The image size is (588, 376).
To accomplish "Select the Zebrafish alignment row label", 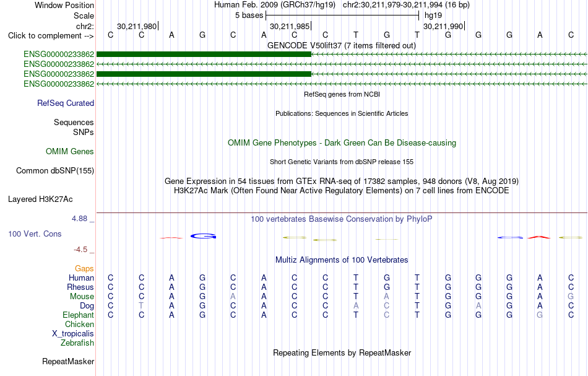I will click(77, 343).
